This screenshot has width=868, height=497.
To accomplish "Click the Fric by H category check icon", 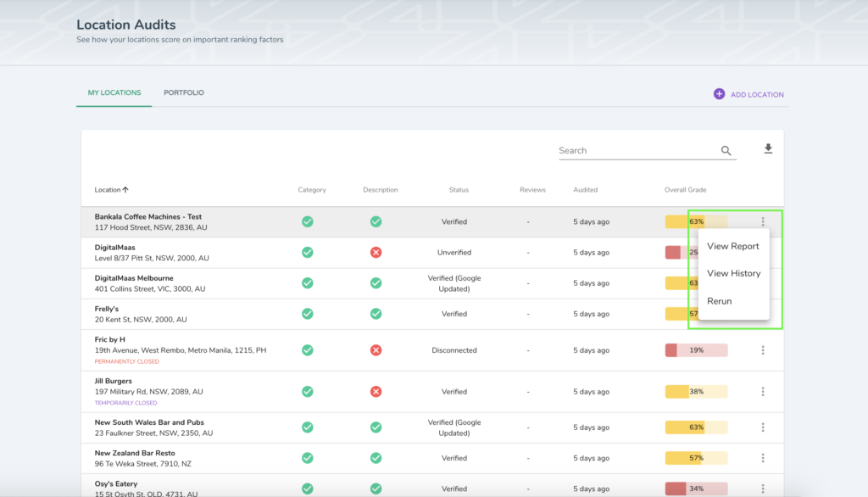I will pos(307,350).
